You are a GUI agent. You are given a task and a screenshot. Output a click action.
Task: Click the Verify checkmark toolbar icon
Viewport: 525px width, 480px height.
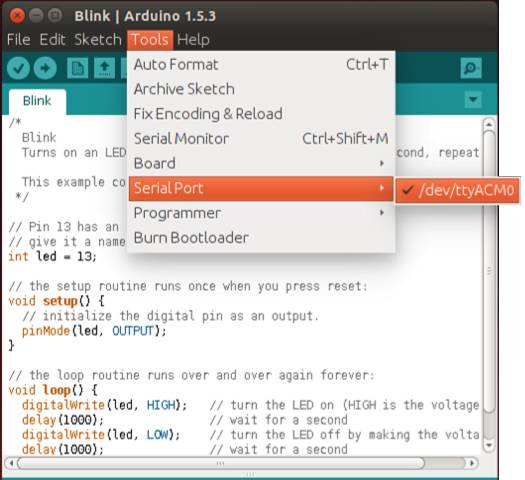click(18, 68)
